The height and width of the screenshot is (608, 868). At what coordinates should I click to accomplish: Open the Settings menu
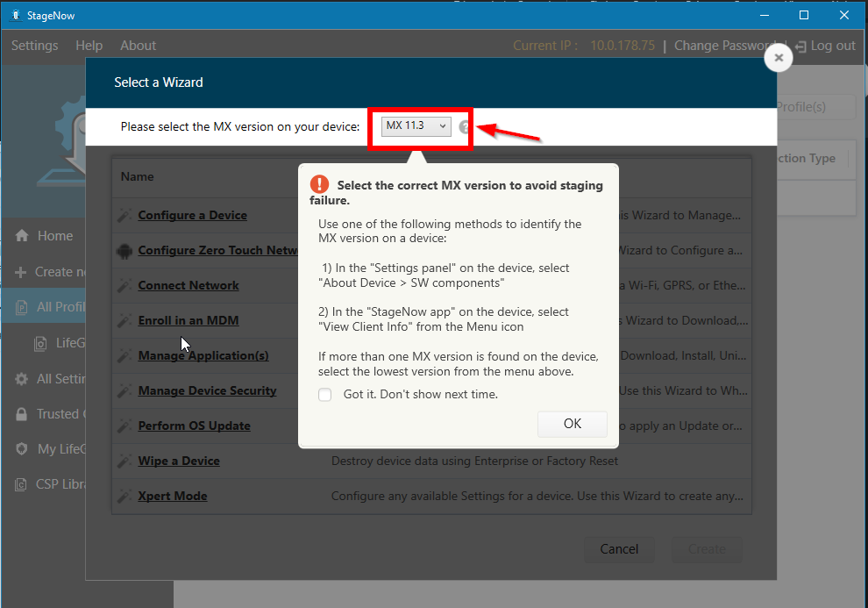coord(34,45)
